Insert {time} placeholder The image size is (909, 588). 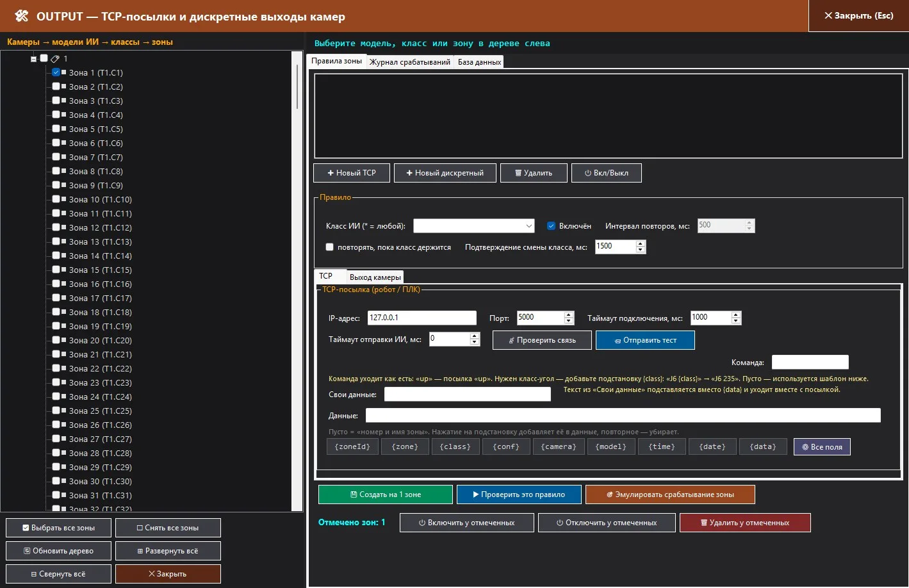[x=662, y=446]
